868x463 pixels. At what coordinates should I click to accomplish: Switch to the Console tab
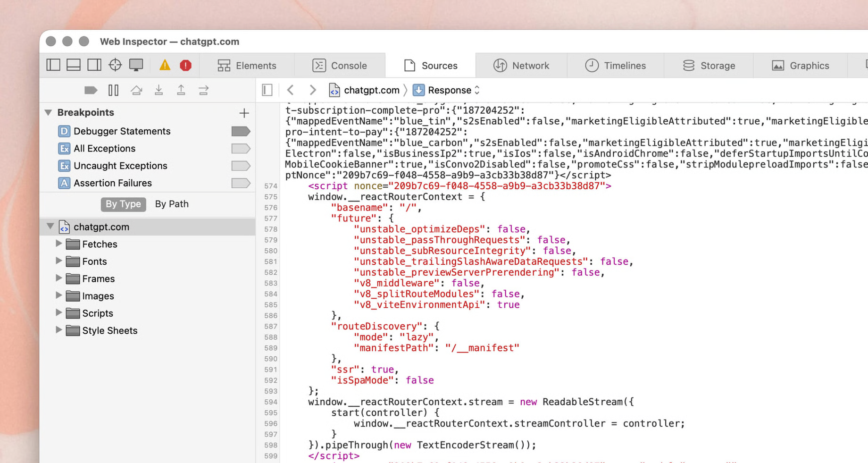(x=340, y=66)
